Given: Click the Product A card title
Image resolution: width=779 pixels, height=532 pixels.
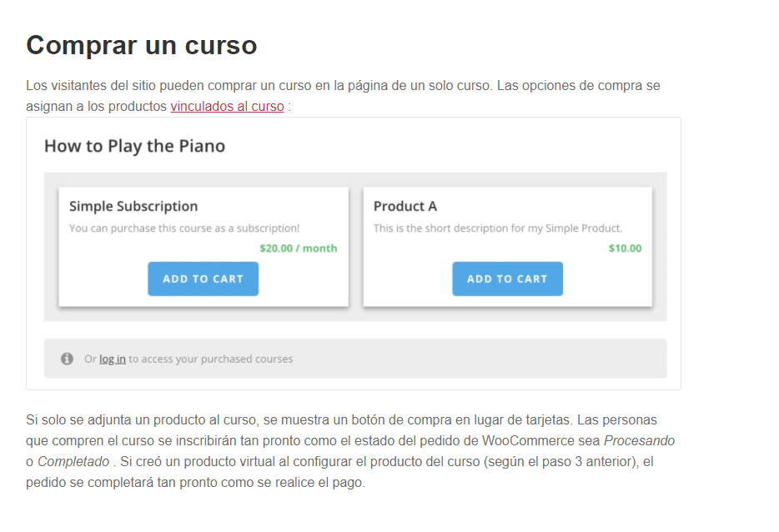Looking at the screenshot, I should point(405,206).
